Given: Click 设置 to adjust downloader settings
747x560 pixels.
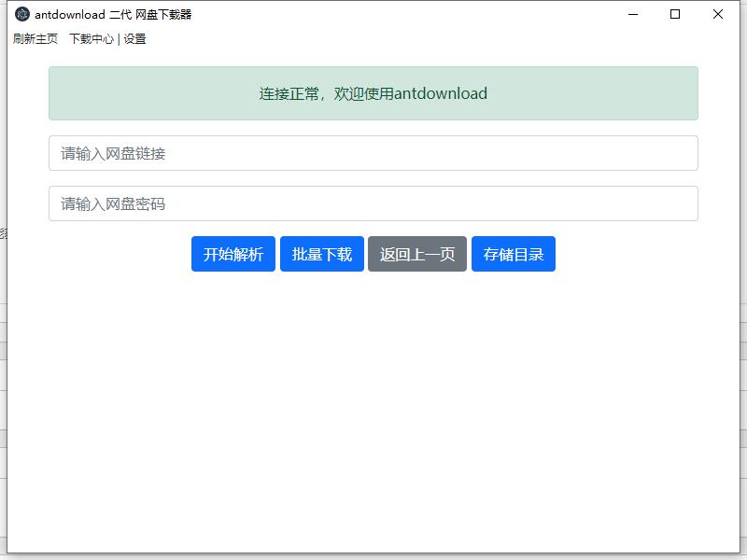Looking at the screenshot, I should [x=133, y=39].
